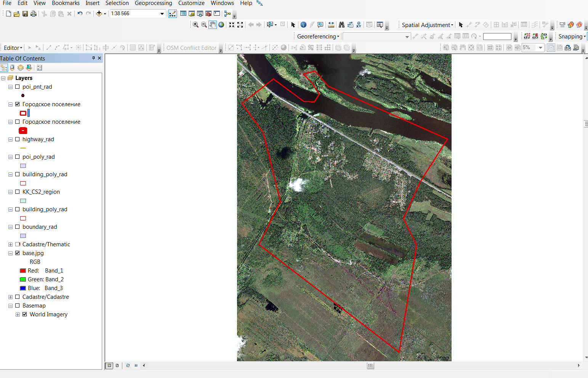588x378 pixels.
Task: Open the Georeferencing dropdown menu
Action: tap(318, 37)
